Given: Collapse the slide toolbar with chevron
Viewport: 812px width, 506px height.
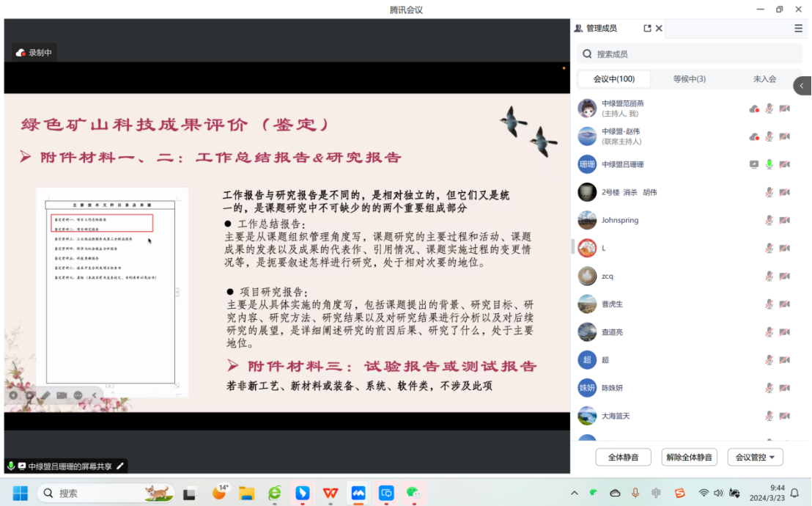Looking at the screenshot, I should (95, 395).
